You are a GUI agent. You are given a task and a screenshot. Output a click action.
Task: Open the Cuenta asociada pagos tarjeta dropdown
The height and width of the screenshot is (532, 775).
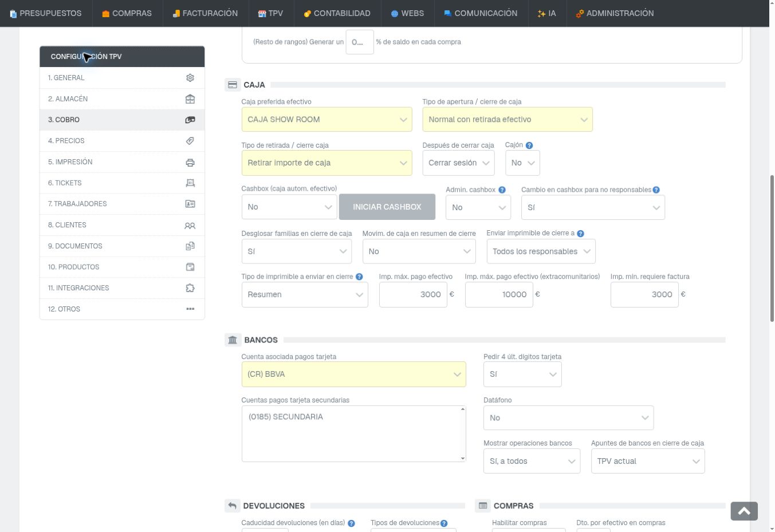click(x=353, y=375)
